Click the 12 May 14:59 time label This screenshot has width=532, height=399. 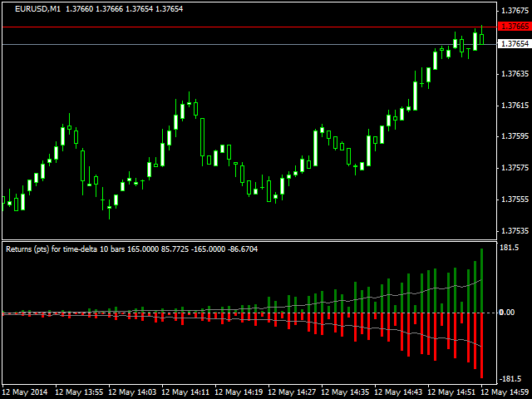pos(505,392)
